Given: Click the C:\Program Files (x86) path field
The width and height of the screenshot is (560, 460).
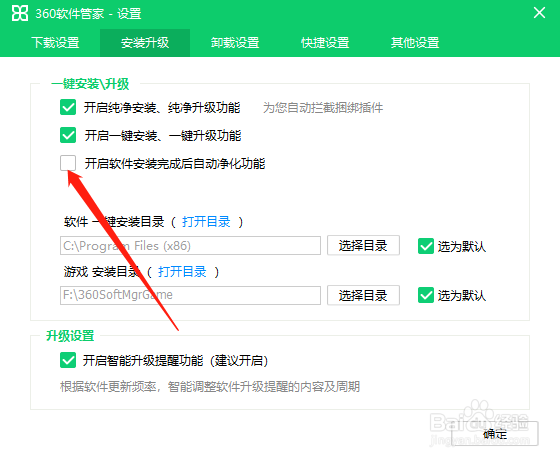Looking at the screenshot, I should click(x=190, y=245).
